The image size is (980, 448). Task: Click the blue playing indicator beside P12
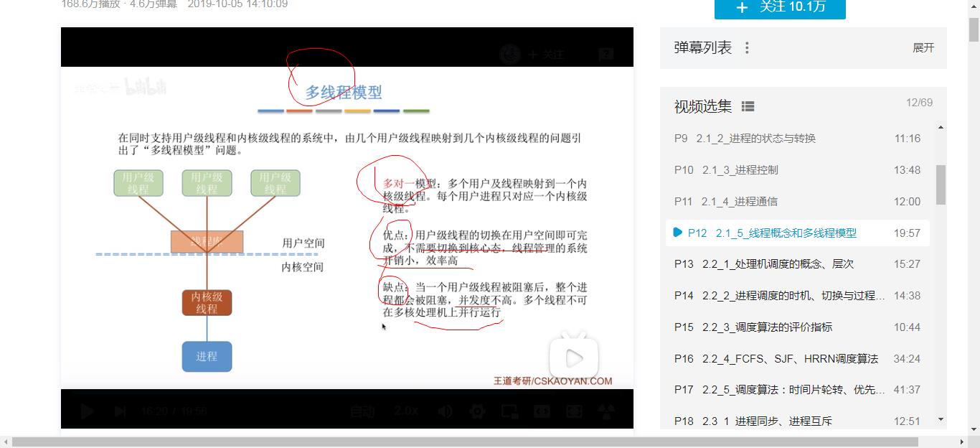(677, 233)
